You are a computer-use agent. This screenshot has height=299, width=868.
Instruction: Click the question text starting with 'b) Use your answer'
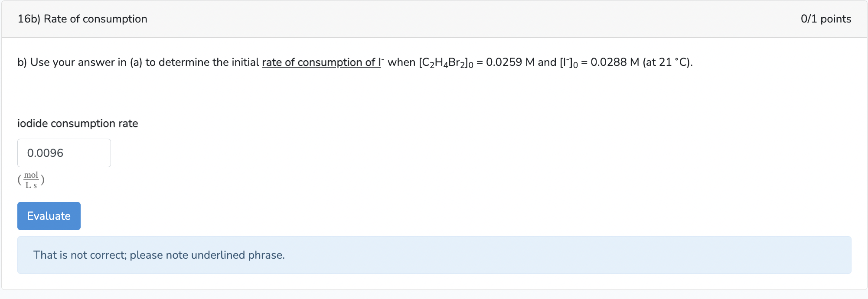pos(130,62)
